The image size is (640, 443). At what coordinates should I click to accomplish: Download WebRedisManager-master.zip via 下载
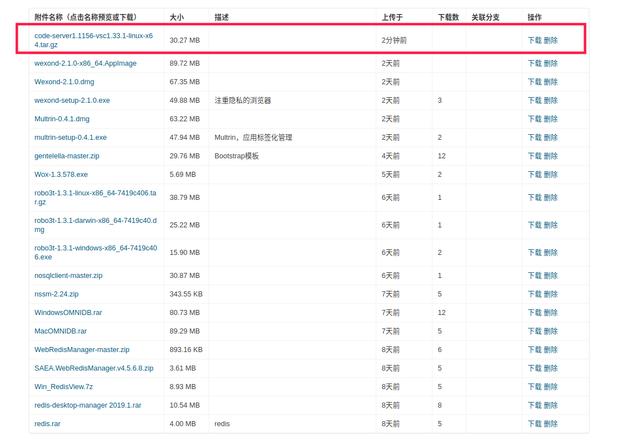pos(535,350)
